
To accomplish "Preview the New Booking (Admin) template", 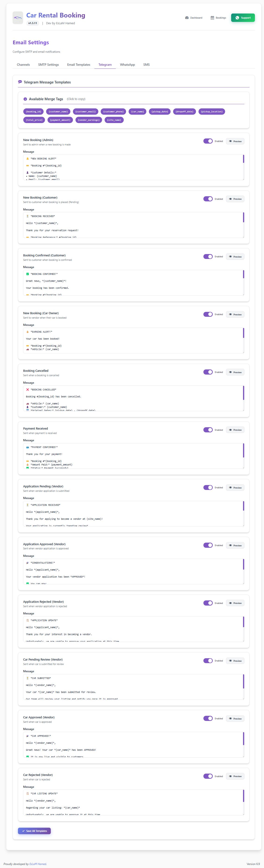I will pyautogui.click(x=235, y=141).
